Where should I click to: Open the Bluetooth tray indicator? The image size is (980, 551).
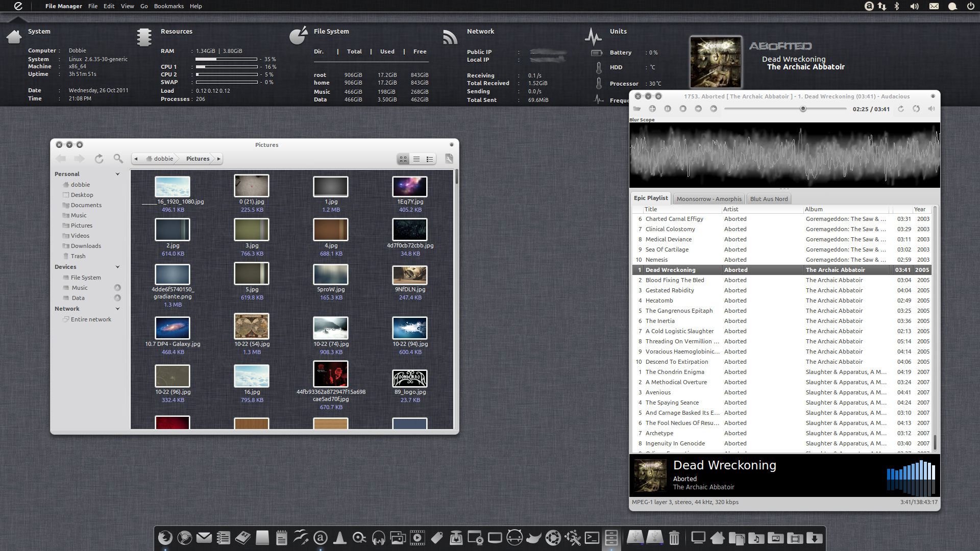tap(897, 6)
